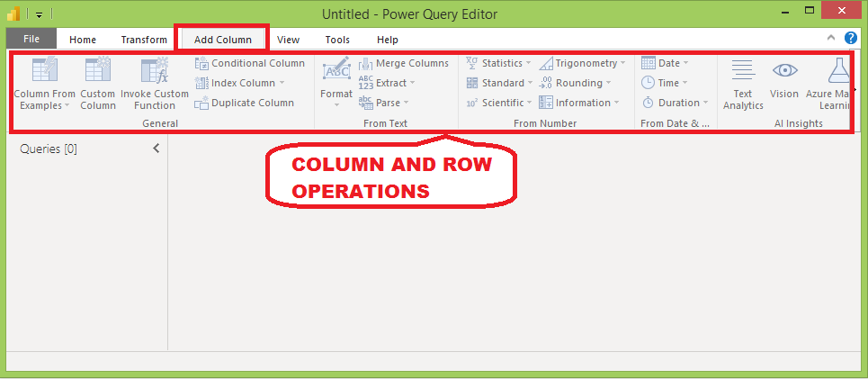Screen dimensions: 868x379
Task: Switch to the View tab
Action: tap(288, 40)
